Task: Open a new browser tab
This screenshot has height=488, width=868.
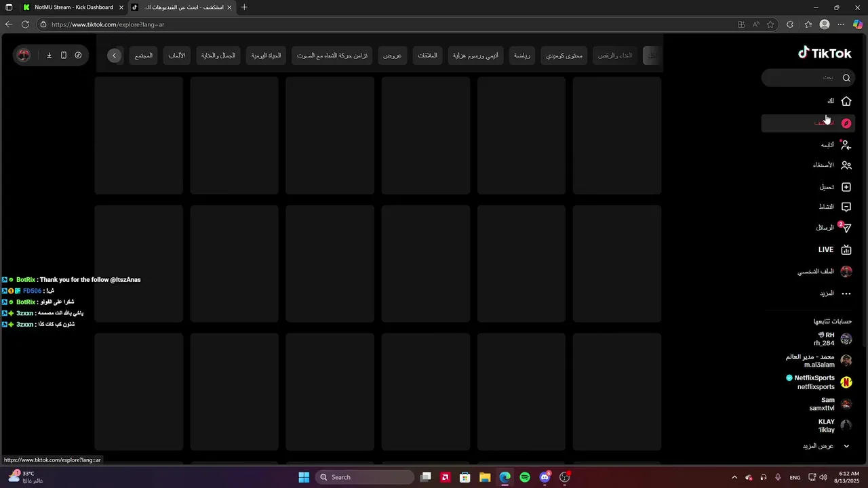Action: point(244,7)
